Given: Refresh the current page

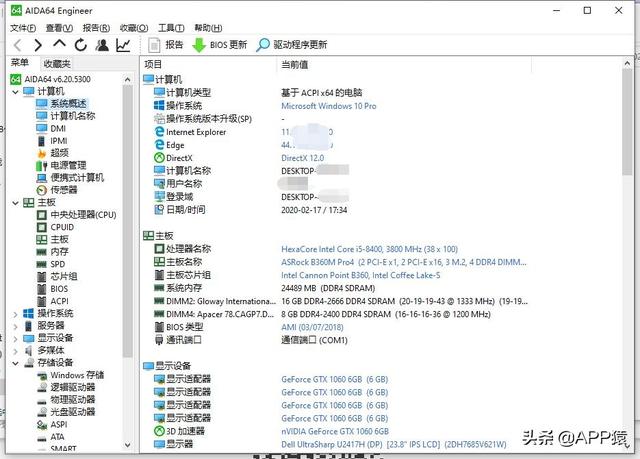Looking at the screenshot, I should [x=81, y=45].
